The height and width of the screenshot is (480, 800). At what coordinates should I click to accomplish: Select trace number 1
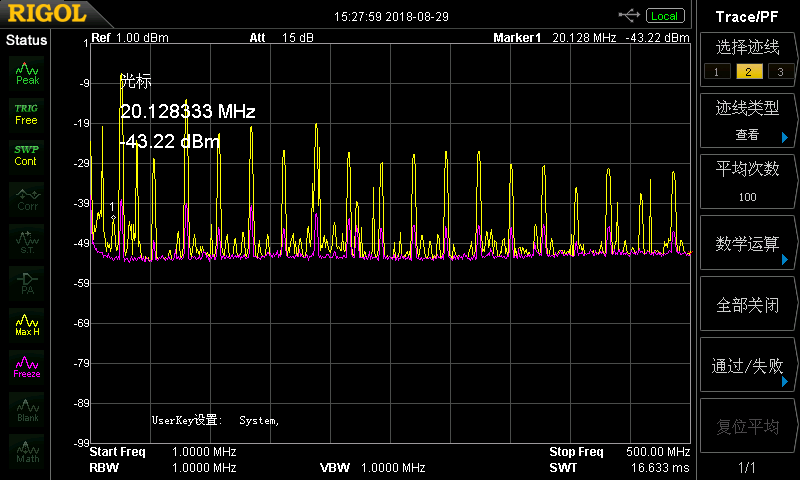point(715,71)
